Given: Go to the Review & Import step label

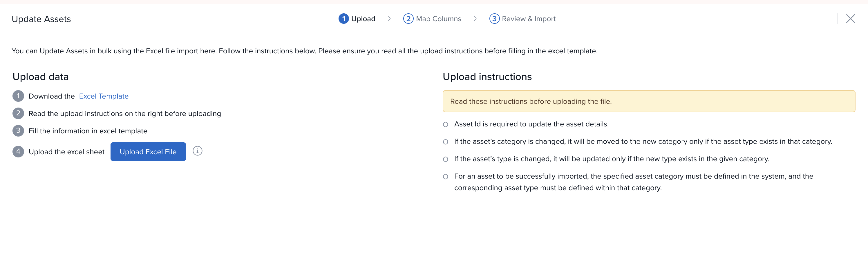Looking at the screenshot, I should click(528, 19).
